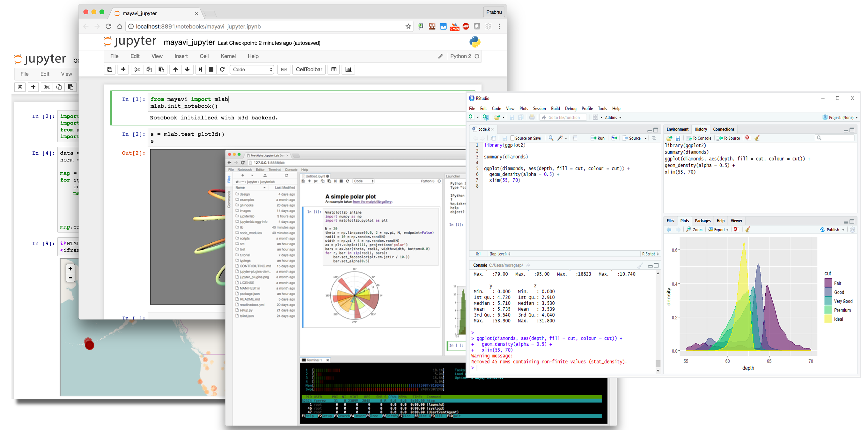The height and width of the screenshot is (430, 868).
Task: Send history entry To Console in RStudio
Action: click(699, 138)
